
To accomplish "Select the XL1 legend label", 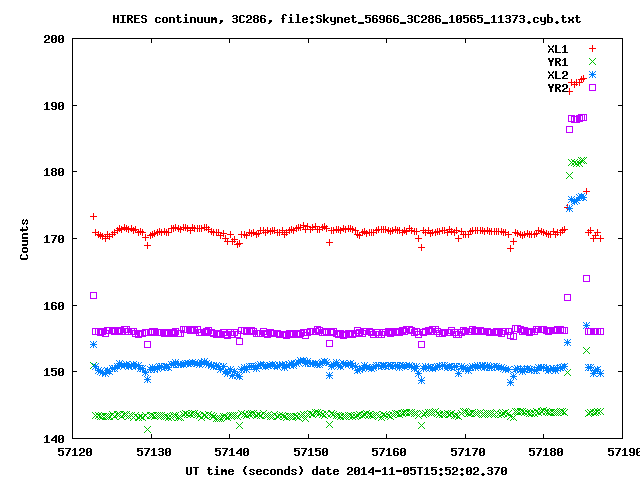I will (558, 49).
